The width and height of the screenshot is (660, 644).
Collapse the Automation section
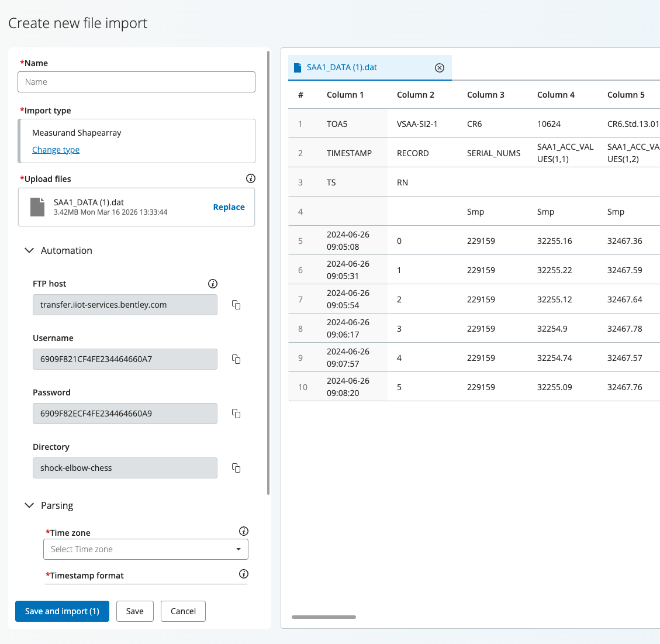click(x=29, y=250)
